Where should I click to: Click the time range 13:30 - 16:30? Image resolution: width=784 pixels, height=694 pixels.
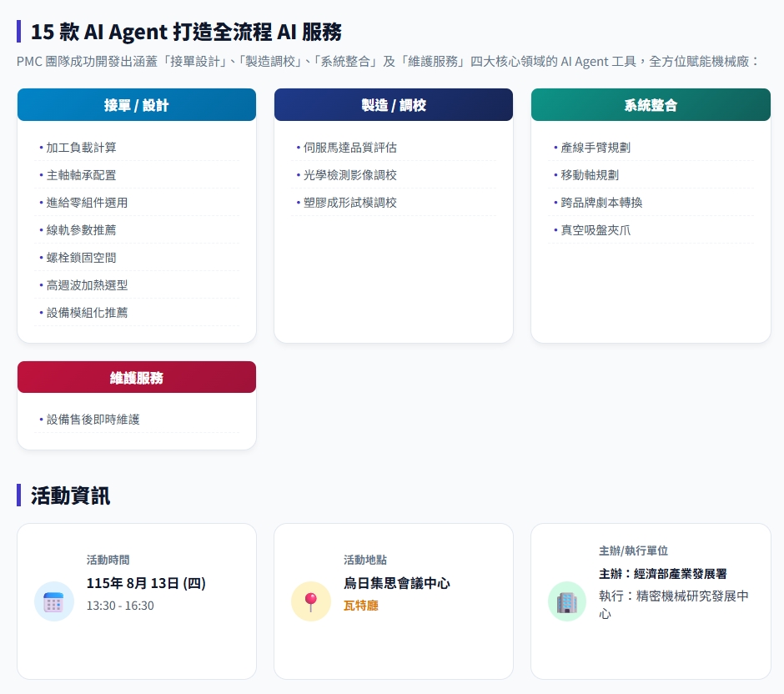[120, 606]
